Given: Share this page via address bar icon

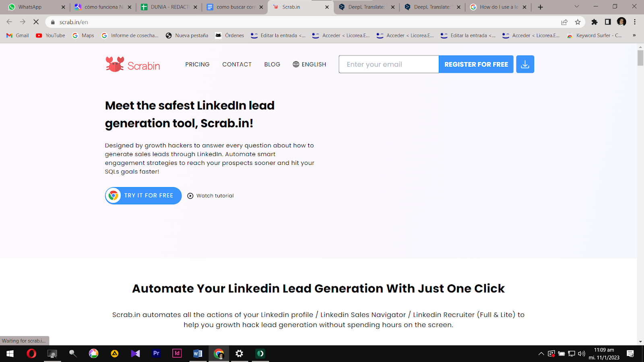Looking at the screenshot, I should point(564,22).
